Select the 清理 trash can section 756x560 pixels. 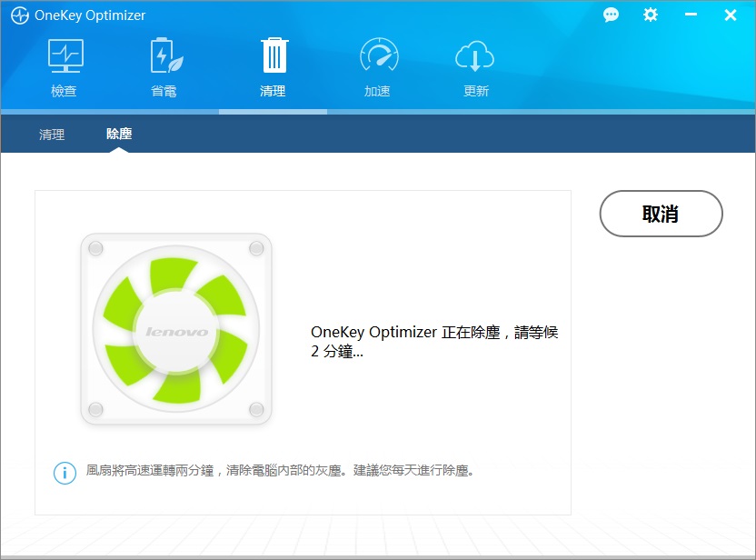[274, 68]
